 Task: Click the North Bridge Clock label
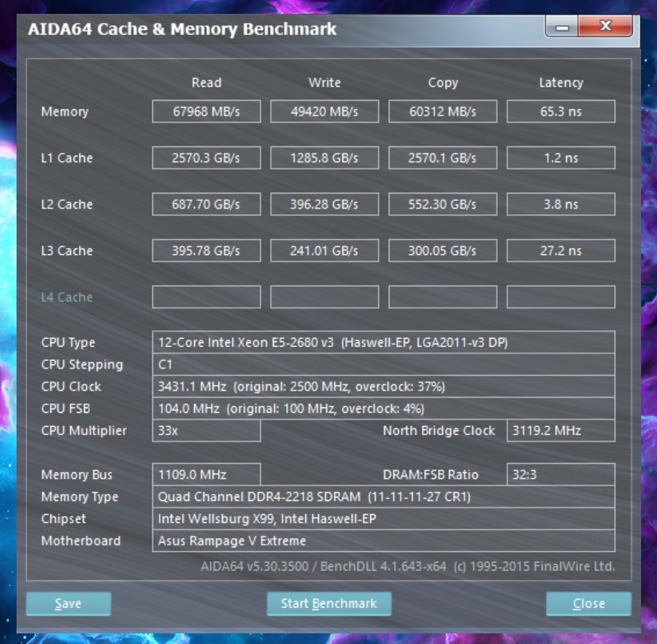pyautogui.click(x=438, y=431)
